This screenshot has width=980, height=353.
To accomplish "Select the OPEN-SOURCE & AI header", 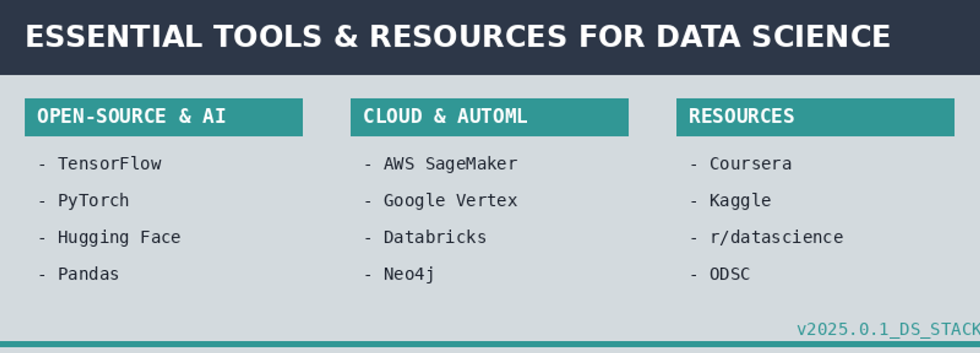I will (x=164, y=117).
